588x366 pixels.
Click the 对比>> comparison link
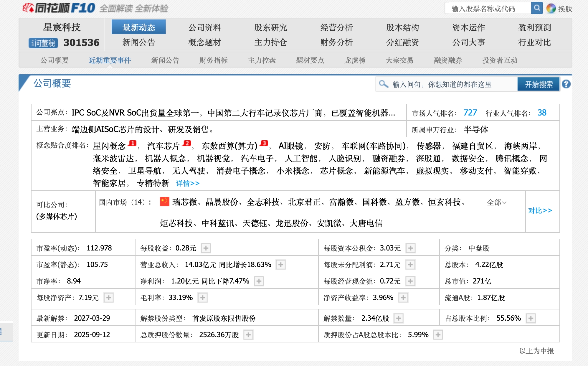coord(540,211)
